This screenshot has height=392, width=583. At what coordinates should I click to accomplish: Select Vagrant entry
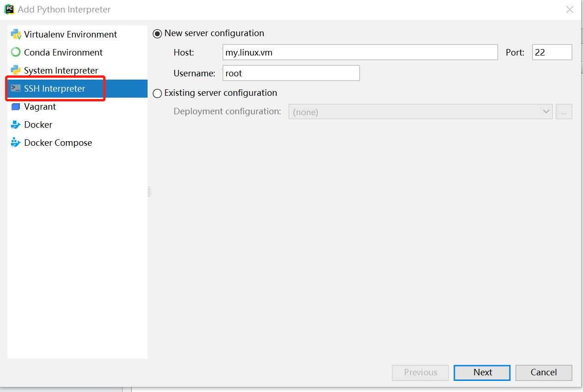coord(77,106)
